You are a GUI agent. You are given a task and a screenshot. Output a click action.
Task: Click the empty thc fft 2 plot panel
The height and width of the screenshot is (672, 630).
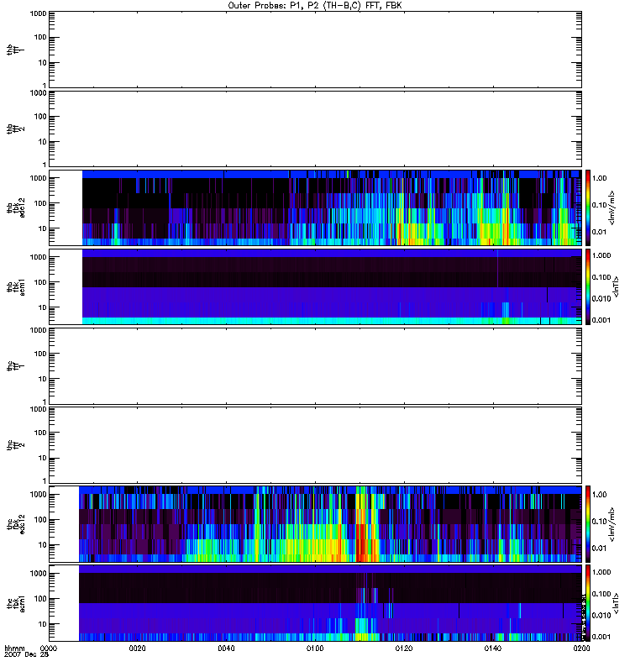[x=315, y=445]
